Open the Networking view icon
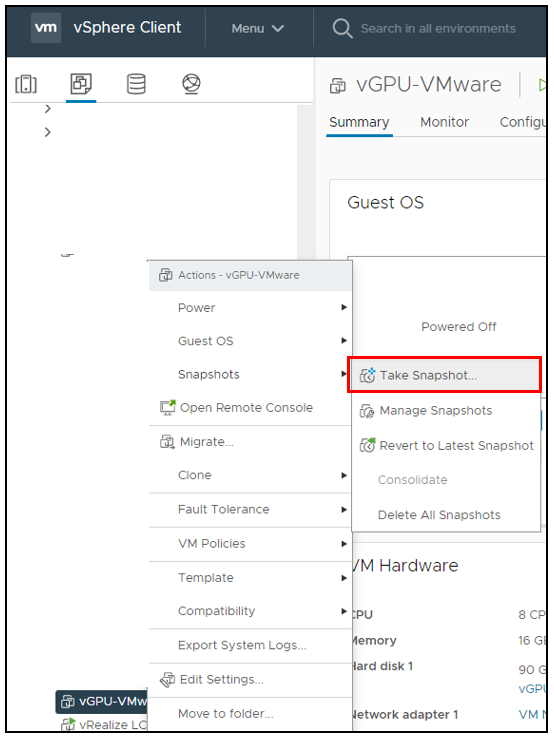This screenshot has width=554, height=738. [x=191, y=84]
